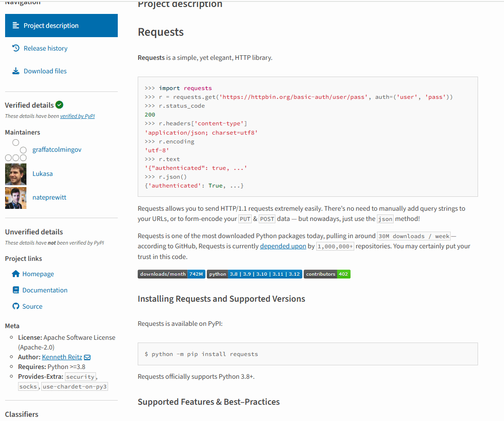Click graffatcolmingov's avatar image
The height and width of the screenshot is (421, 504).
(16, 150)
